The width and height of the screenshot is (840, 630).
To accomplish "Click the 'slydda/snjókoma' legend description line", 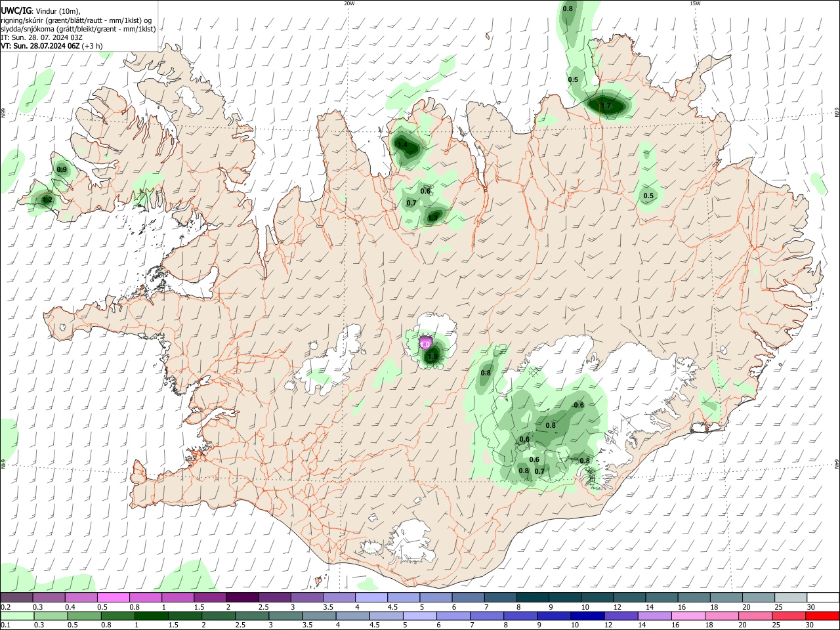I will (x=78, y=29).
